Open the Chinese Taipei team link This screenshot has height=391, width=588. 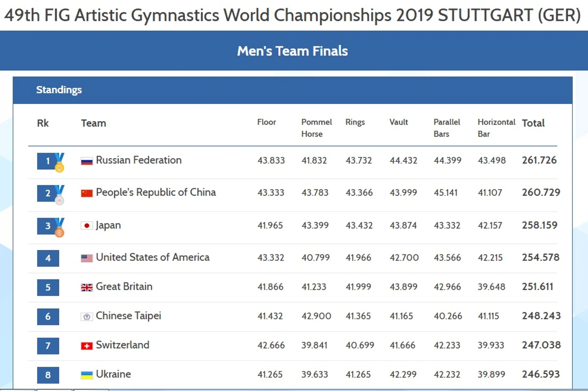(x=128, y=316)
